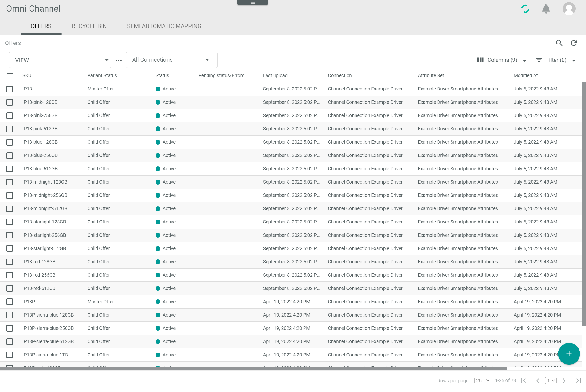The image size is (586, 392).
Task: Check the IP13-midnight-512GB row checkbox
Action: [9, 209]
